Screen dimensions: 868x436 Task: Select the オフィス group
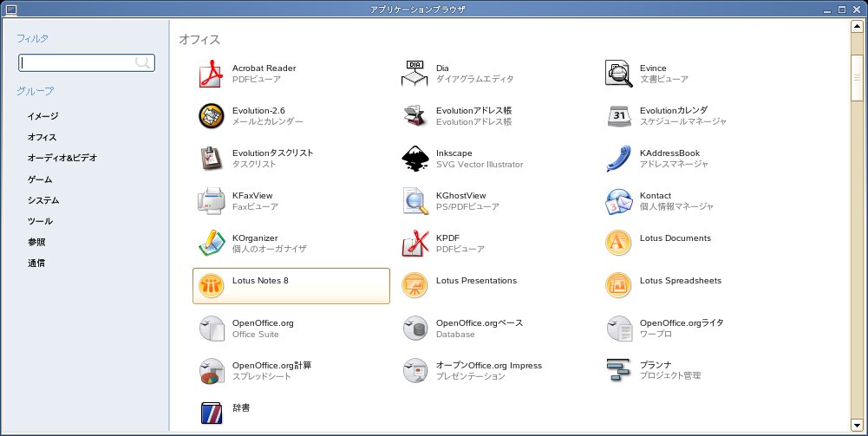42,137
